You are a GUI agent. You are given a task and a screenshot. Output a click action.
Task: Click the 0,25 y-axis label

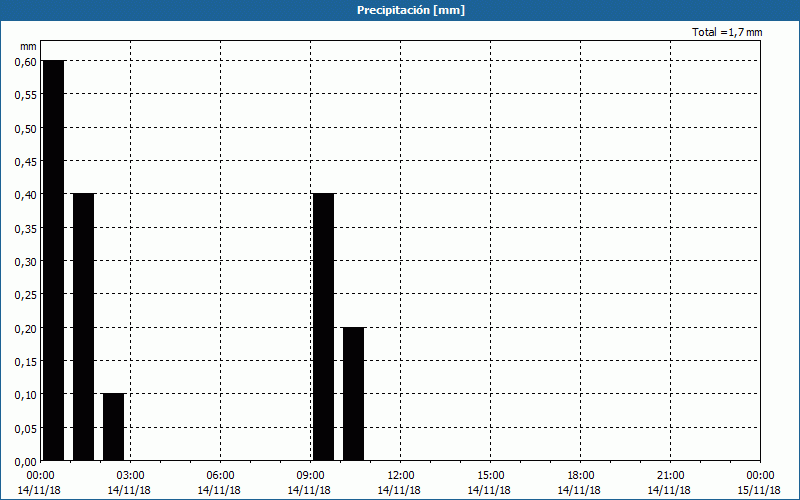point(26,295)
